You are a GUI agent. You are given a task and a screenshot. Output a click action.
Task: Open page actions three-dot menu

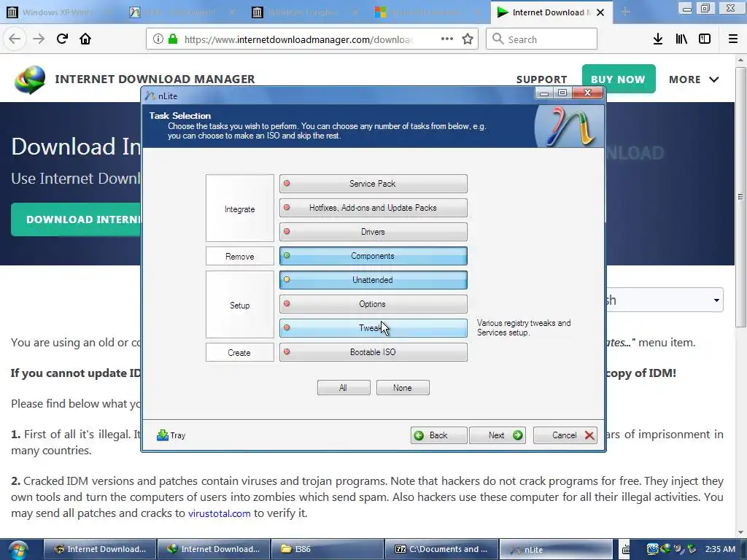click(x=447, y=39)
